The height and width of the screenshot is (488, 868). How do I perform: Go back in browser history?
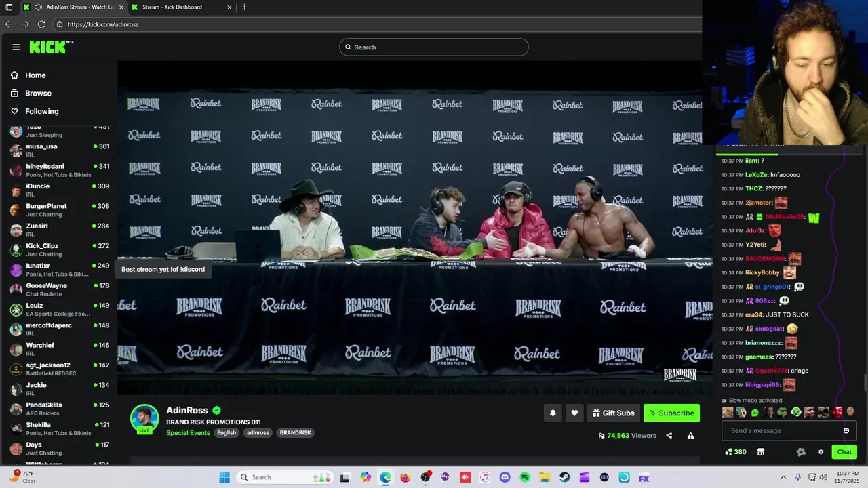point(8,24)
